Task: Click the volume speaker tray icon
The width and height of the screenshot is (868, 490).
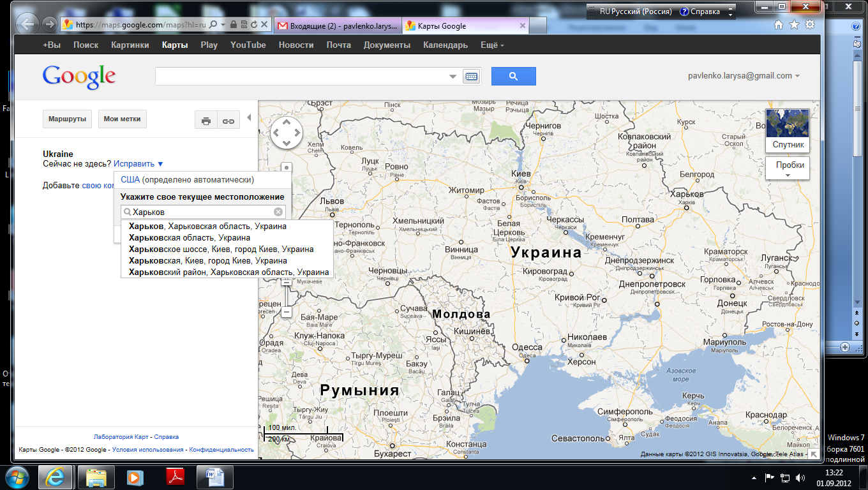Action: tap(800, 477)
